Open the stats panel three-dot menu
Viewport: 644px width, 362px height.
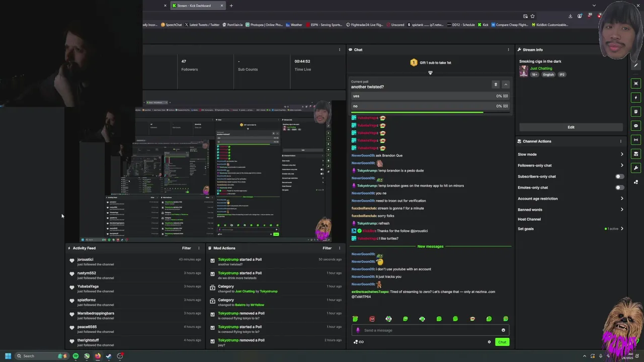(x=340, y=50)
